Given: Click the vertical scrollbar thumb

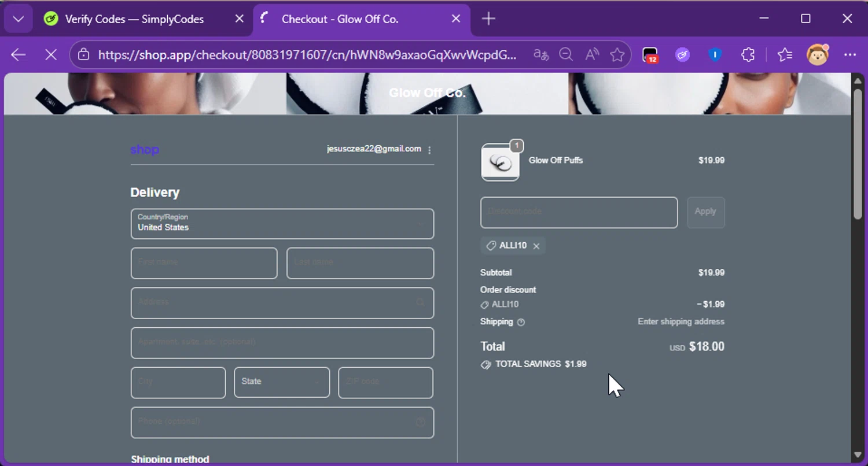Looking at the screenshot, I should pyautogui.click(x=858, y=154).
